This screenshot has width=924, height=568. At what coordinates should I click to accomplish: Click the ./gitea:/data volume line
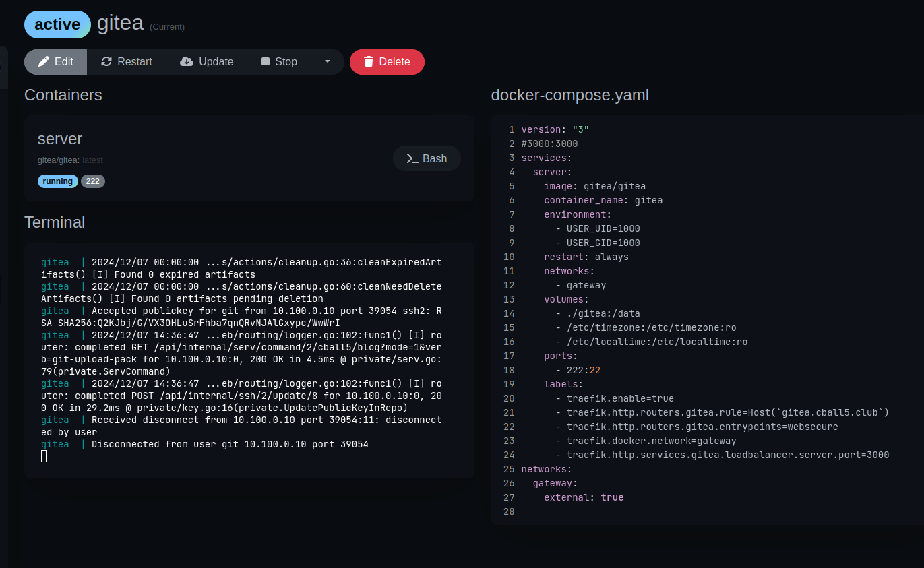[x=598, y=313]
